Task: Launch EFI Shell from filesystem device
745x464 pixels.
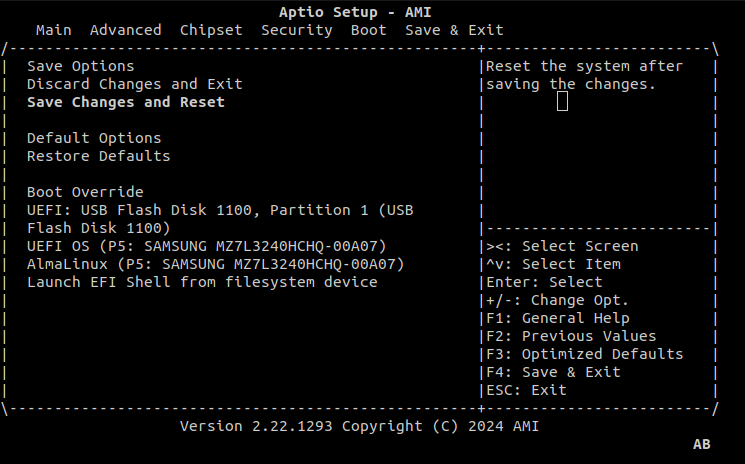Action: (202, 282)
